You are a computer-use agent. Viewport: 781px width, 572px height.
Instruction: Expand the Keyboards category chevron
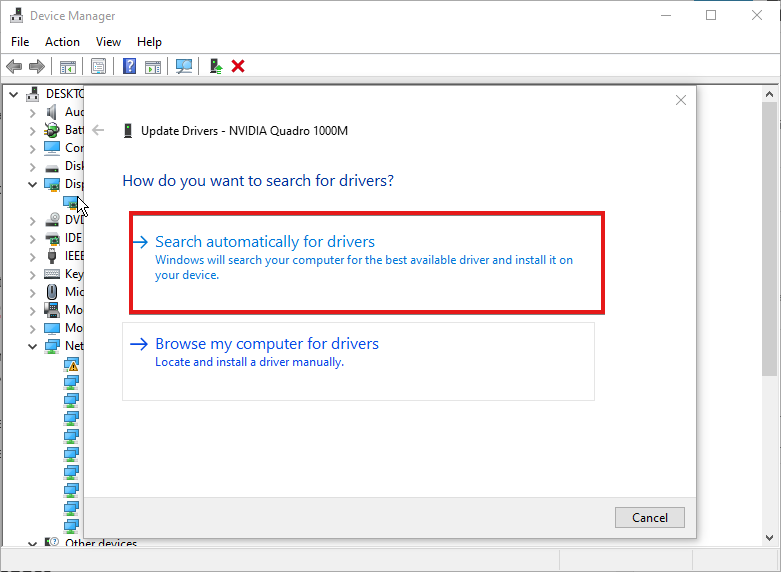coord(32,275)
